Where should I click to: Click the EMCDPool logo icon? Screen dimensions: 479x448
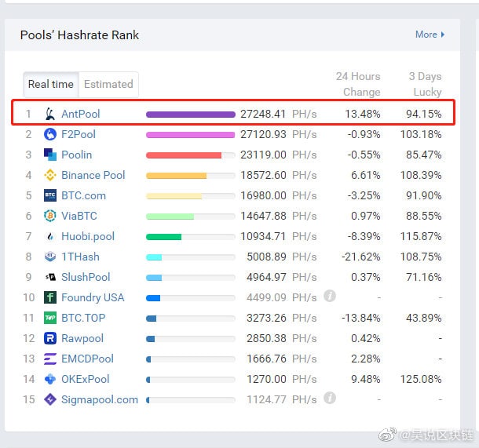50,359
